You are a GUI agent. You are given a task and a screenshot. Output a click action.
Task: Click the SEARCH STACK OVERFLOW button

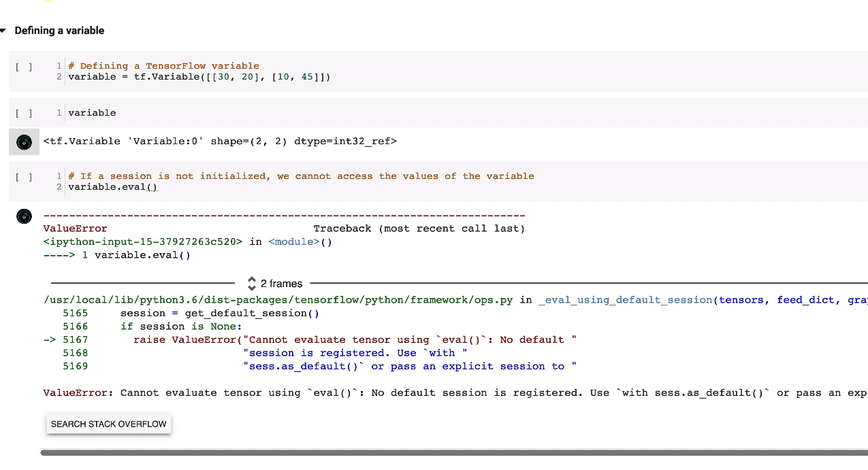(109, 424)
